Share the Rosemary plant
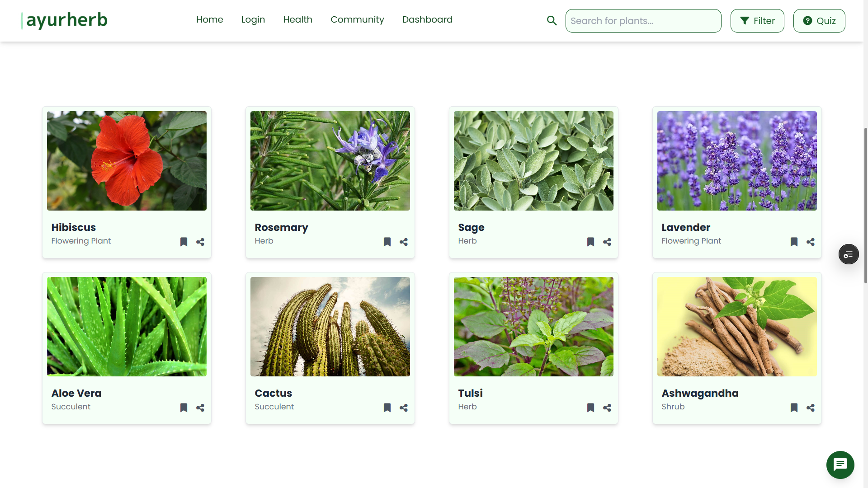Viewport: 868px width, 488px height. (403, 242)
